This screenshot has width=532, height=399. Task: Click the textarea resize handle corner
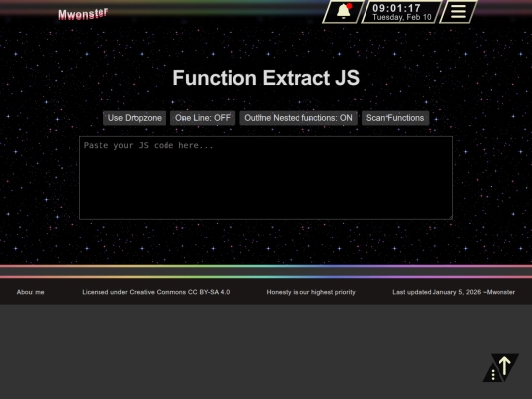click(450, 217)
